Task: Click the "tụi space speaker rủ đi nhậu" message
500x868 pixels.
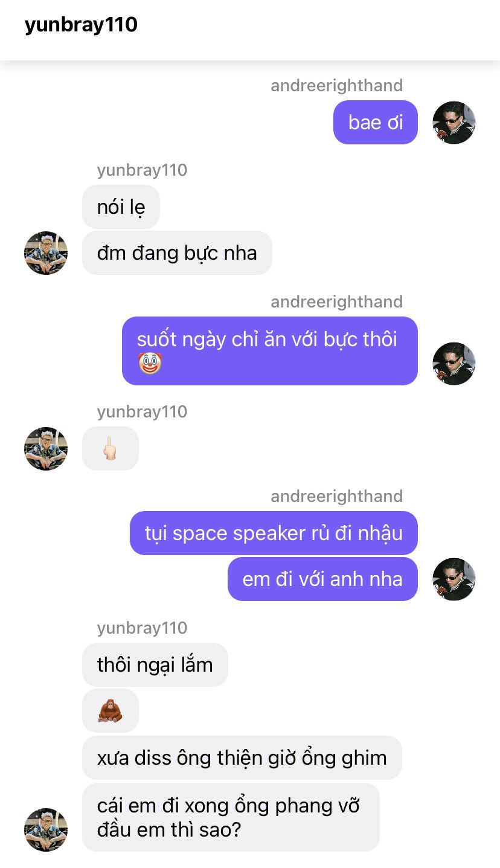Action: pos(274,533)
